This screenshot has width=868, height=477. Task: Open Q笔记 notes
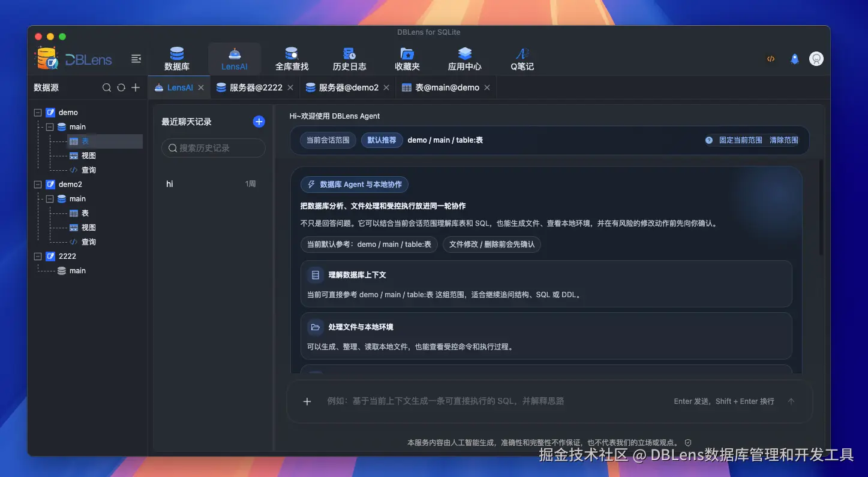coord(522,59)
